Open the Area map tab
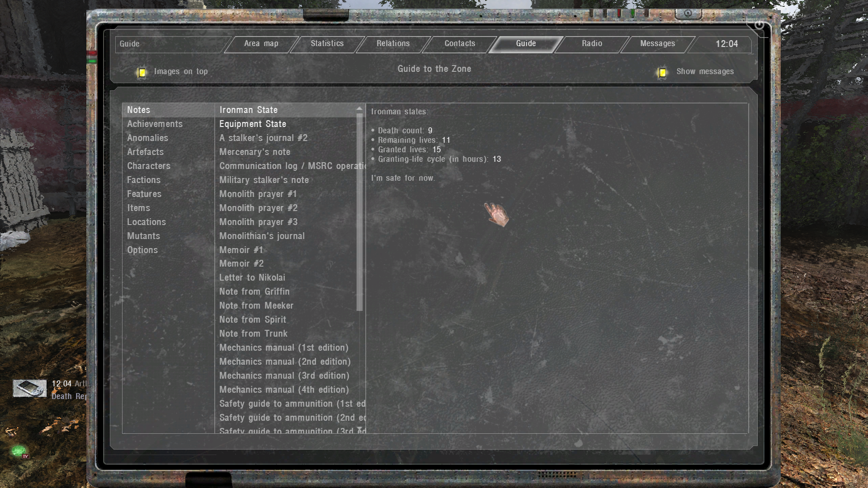868x488 pixels. (x=261, y=44)
